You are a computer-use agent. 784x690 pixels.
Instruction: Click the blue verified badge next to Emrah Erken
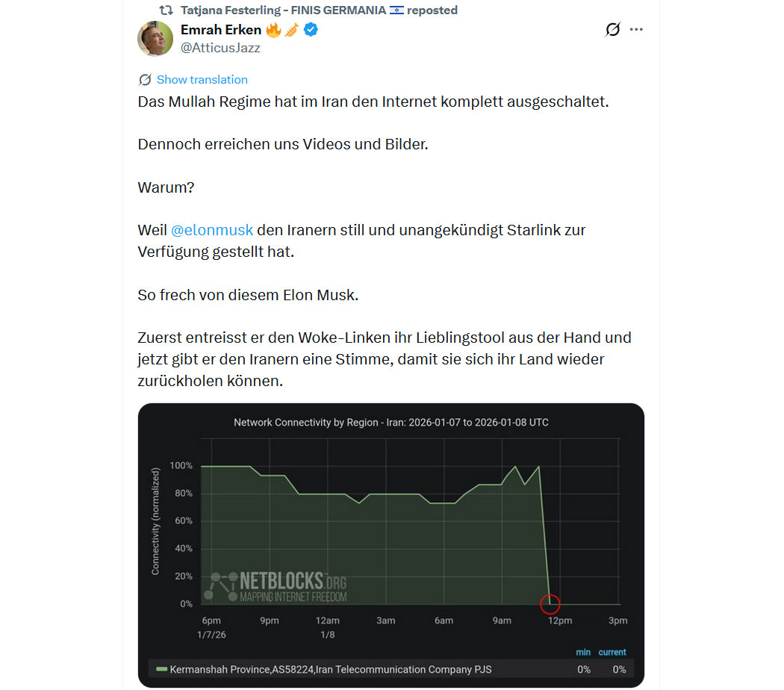pyautogui.click(x=311, y=30)
